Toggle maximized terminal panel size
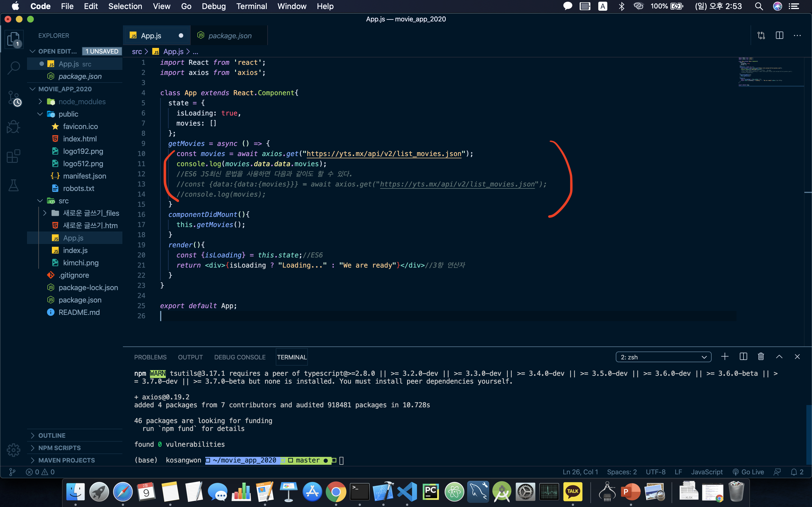The height and width of the screenshot is (507, 812). pos(779,357)
